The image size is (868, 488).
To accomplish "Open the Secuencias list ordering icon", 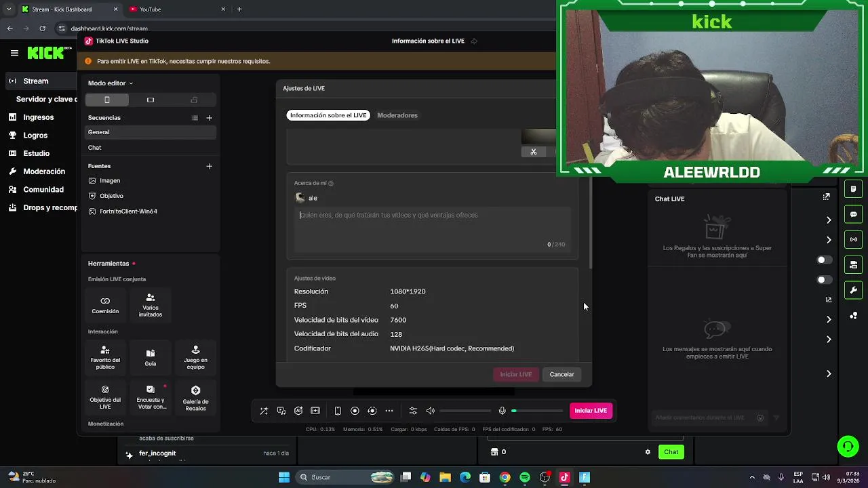I will (195, 118).
